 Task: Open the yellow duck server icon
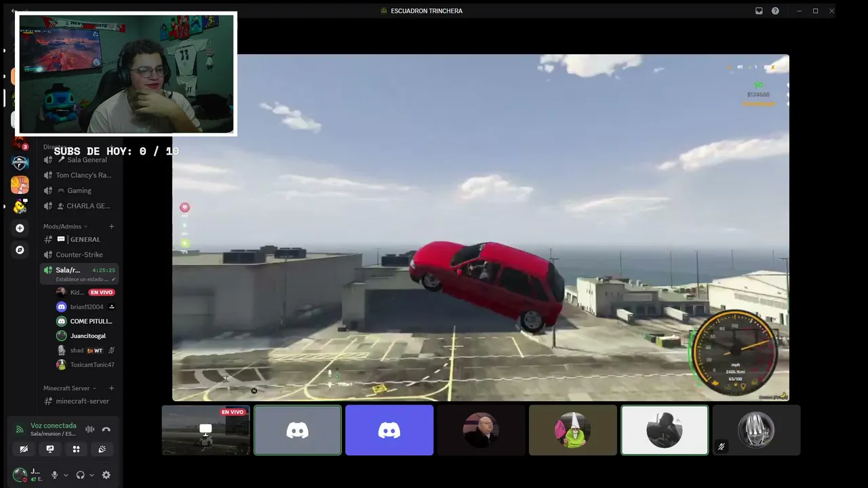tap(20, 207)
